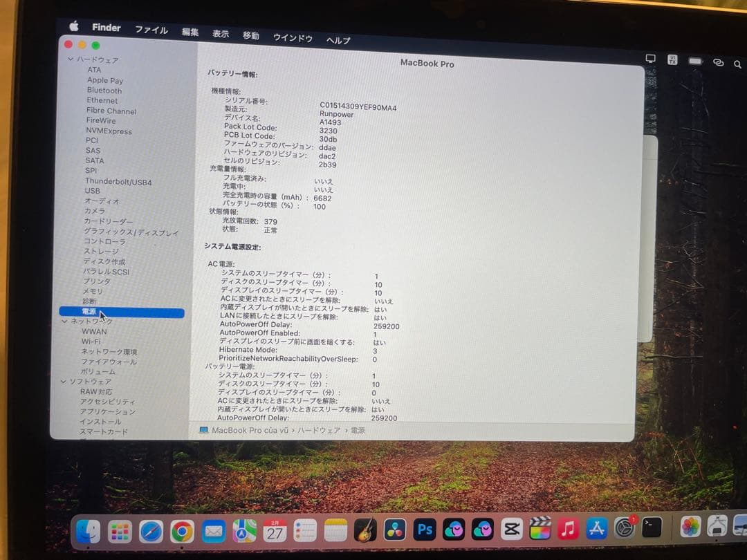Open the App Store from Dock
Screen dimensions: 747x560
(x=596, y=528)
